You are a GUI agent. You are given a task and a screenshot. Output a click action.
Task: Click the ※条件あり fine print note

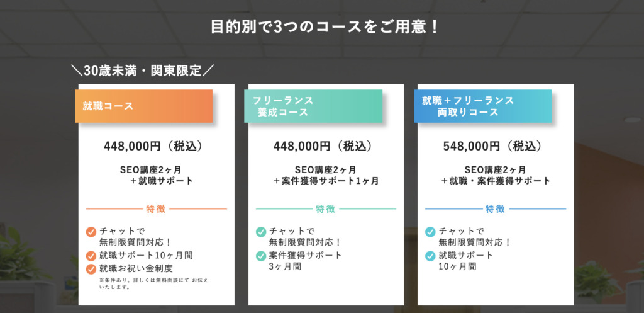click(153, 284)
